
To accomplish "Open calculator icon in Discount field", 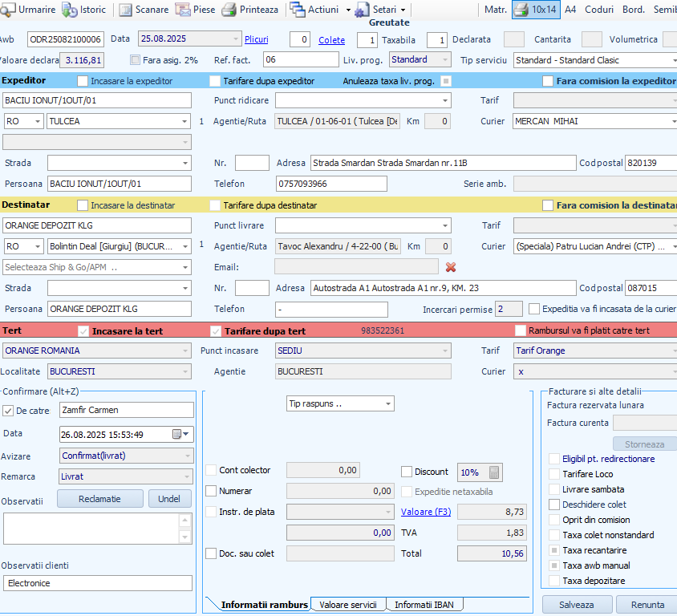I will [494, 472].
